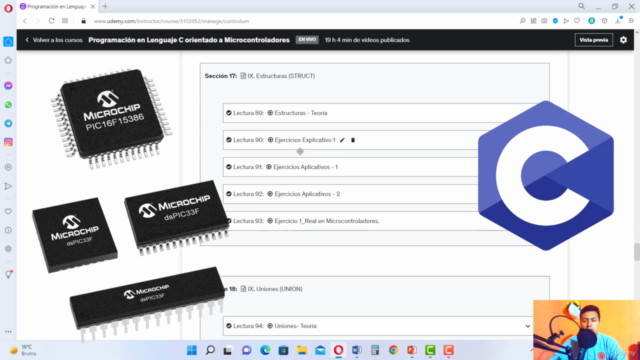640x360 pixels.
Task: Open a new tab with plus button
Action: click(105, 7)
